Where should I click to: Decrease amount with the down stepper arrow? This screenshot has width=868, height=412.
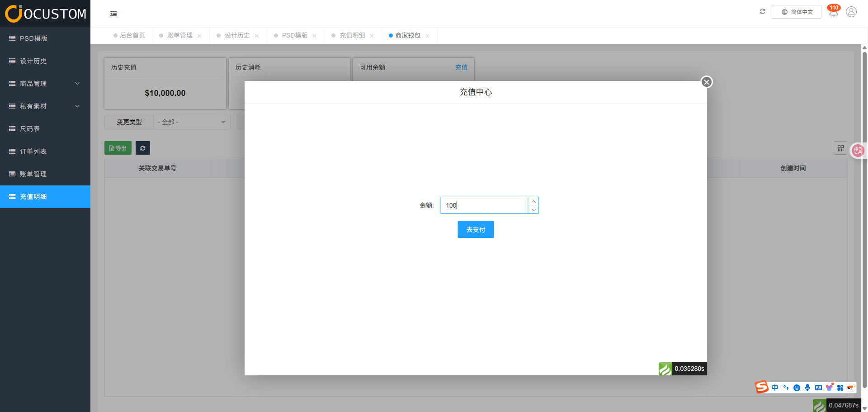click(533, 210)
